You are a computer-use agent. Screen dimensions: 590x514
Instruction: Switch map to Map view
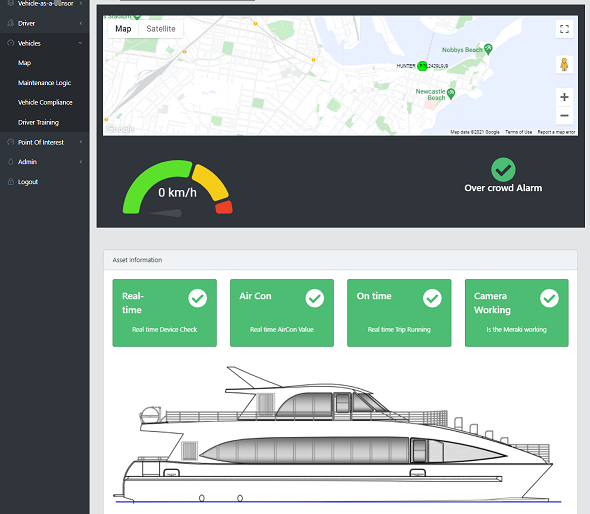(123, 29)
